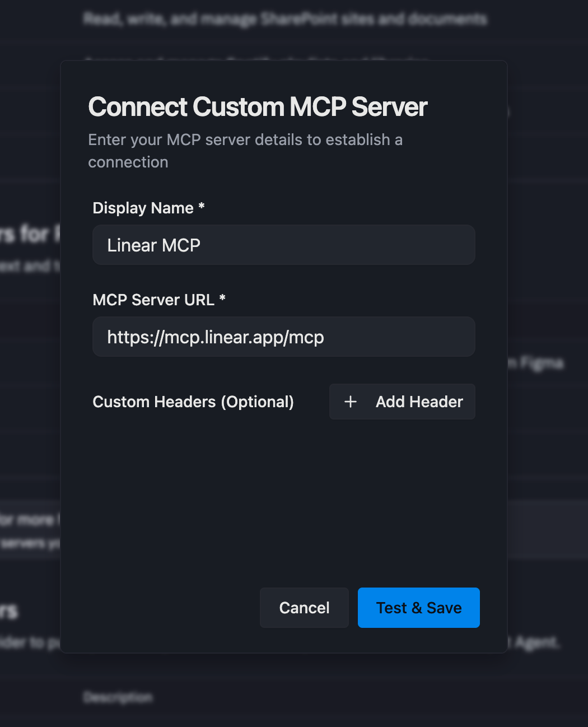
Task: Click the Connect Custom MCP Server dialog title
Action: pos(258,106)
